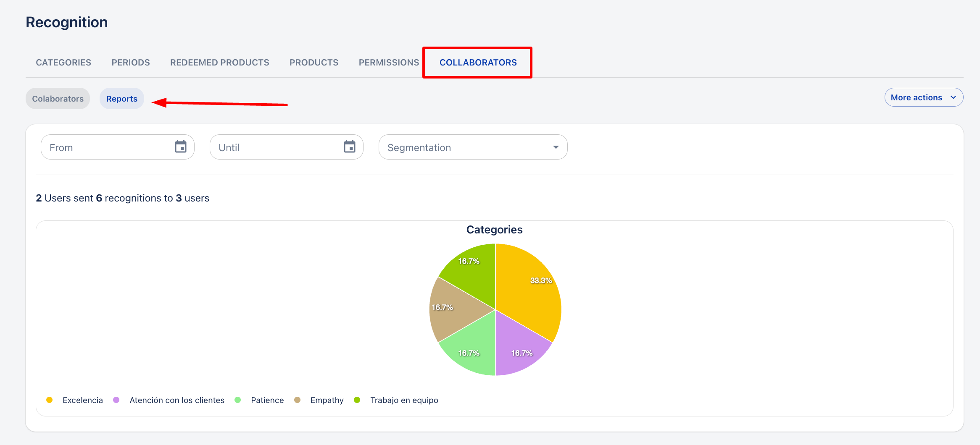Viewport: 980px width, 445px height.
Task: Open the From date calendar icon
Action: pyautogui.click(x=181, y=147)
